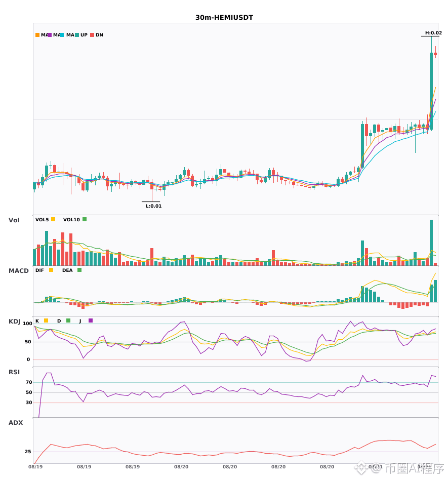This screenshot has height=481, width=448.
Task: Click the tallest teal volume bar
Action: [x=431, y=243]
